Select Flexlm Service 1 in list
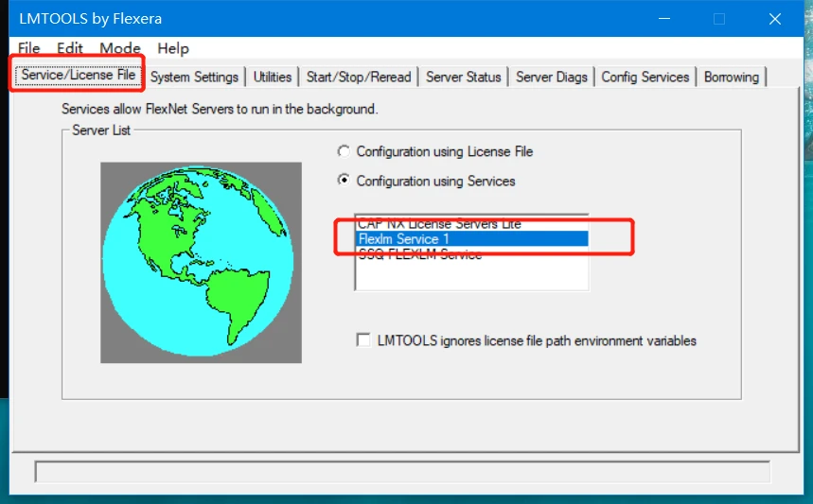This screenshot has width=813, height=504. [472, 239]
